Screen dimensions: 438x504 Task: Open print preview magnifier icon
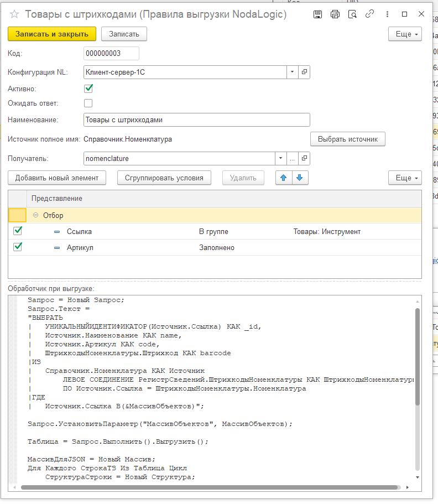pyautogui.click(x=352, y=14)
